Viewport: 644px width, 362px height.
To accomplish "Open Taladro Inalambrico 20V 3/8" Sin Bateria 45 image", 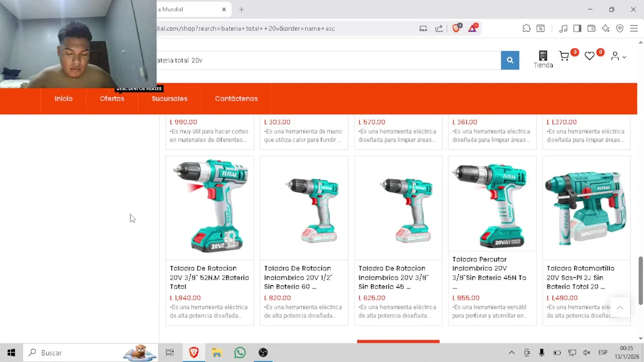I will click(398, 207).
